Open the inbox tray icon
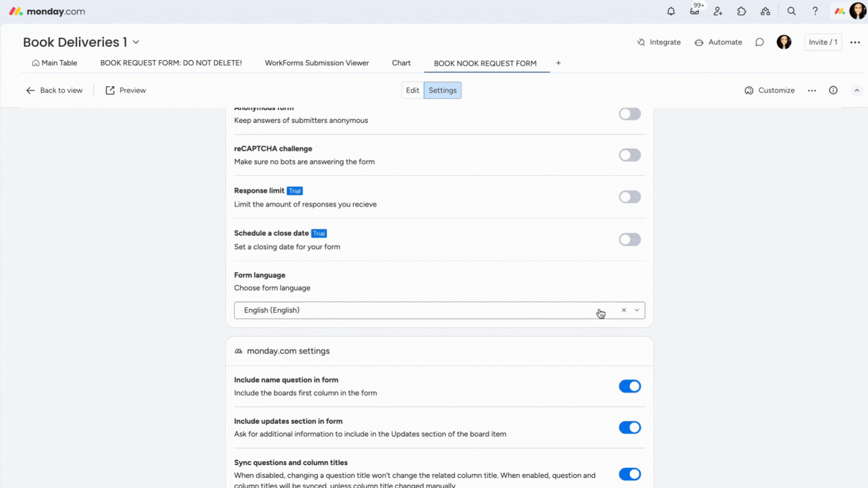 694,11
